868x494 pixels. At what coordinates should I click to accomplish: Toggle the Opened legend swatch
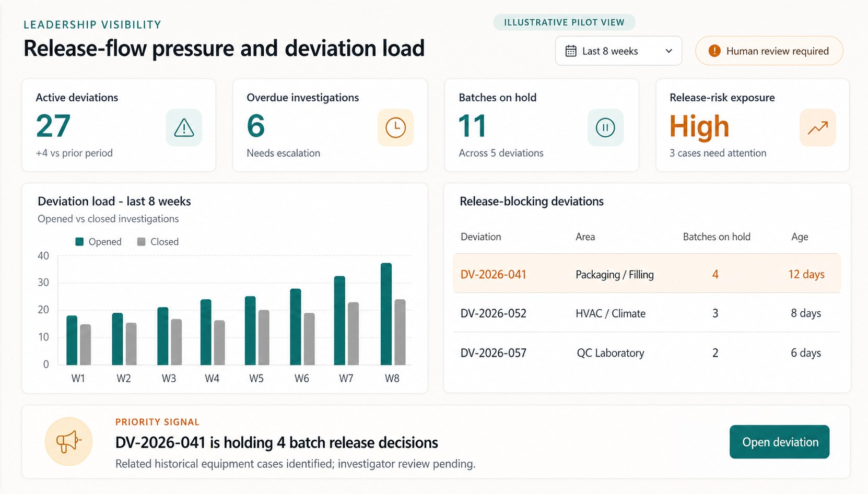(79, 242)
